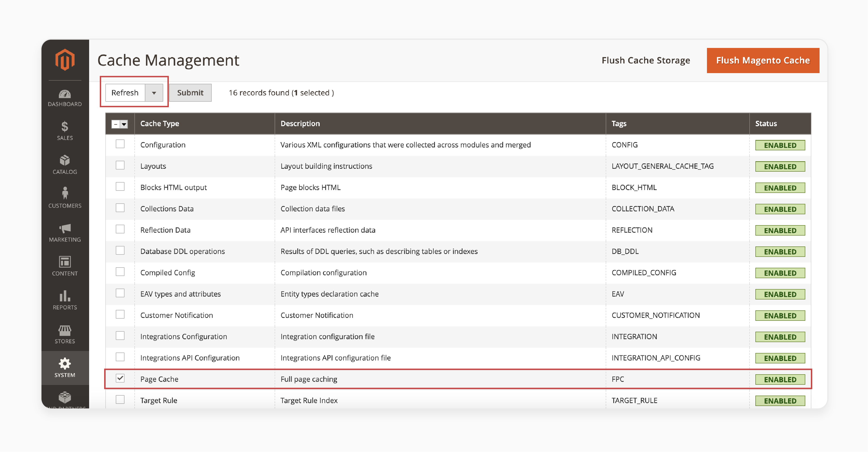Open the Content layout icon
The height and width of the screenshot is (452, 868).
point(65,262)
